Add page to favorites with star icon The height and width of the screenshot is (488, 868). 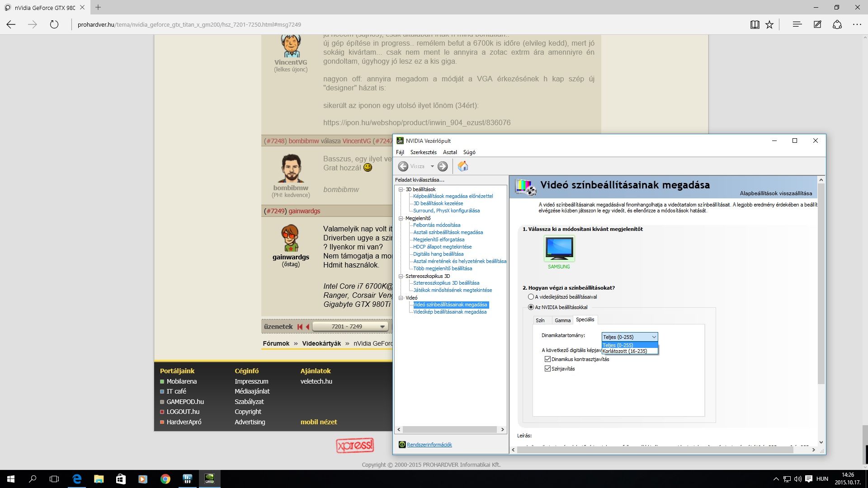(x=769, y=24)
